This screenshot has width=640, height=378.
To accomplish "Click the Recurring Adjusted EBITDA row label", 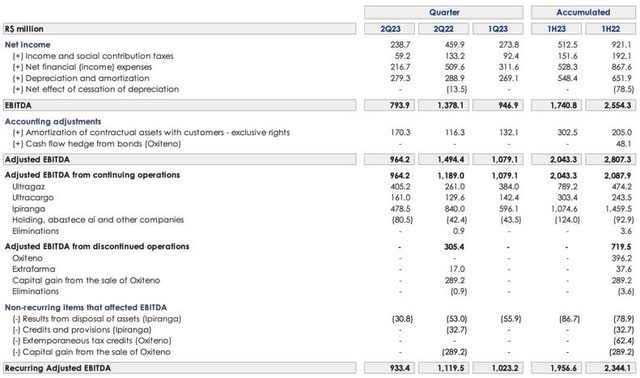I will [x=58, y=368].
